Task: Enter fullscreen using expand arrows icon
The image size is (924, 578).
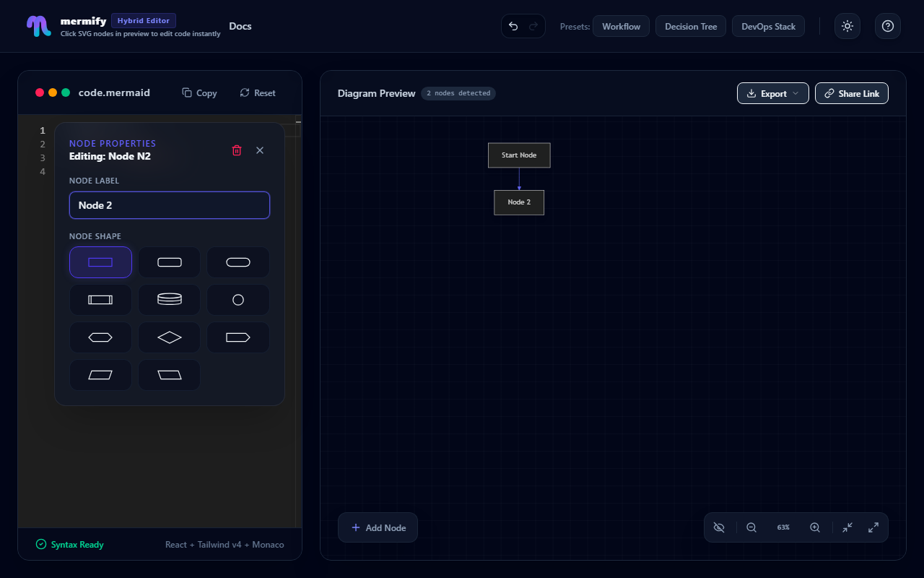Action: coord(873,527)
